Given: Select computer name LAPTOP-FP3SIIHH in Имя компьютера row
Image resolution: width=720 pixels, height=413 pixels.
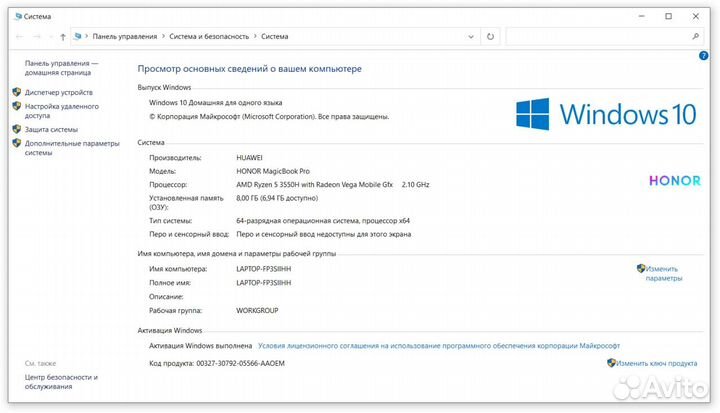Looking at the screenshot, I should coord(264,269).
